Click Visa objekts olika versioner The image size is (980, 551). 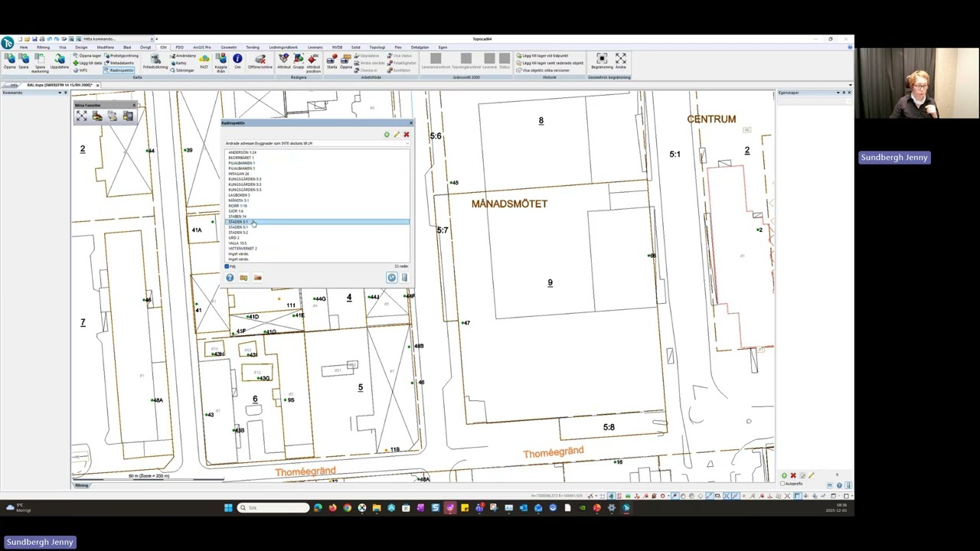[544, 70]
